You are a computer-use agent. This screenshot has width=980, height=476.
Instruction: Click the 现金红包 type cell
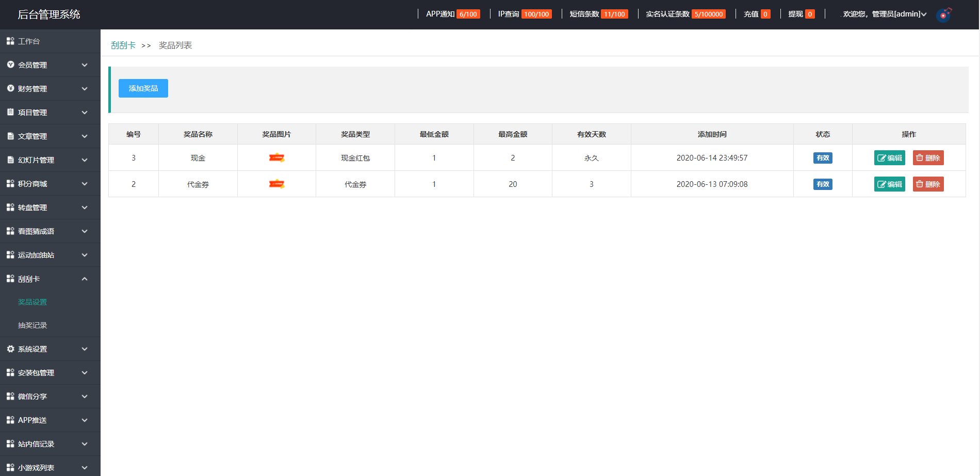355,158
